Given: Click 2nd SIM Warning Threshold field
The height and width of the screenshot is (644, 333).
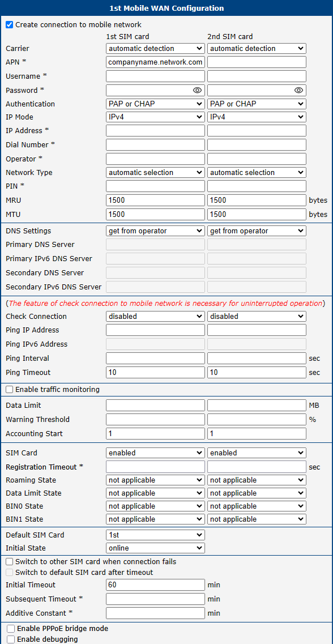Looking at the screenshot, I should (x=257, y=419).
